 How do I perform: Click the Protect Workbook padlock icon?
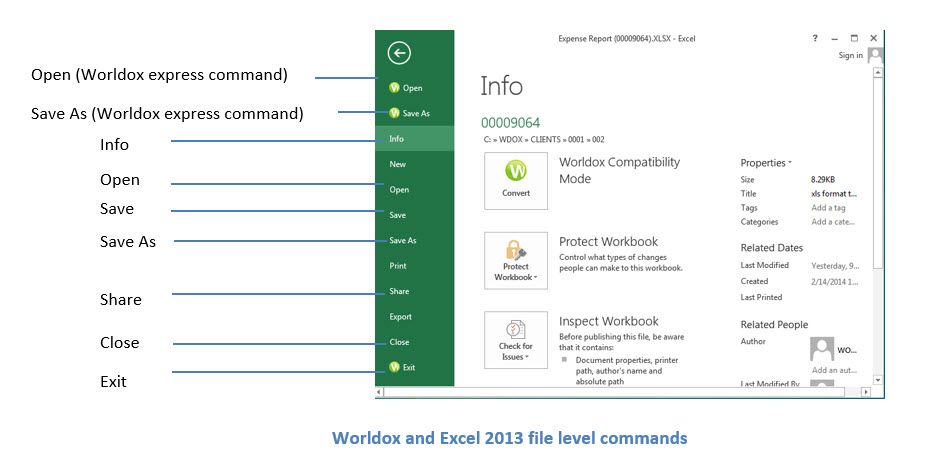coord(515,250)
